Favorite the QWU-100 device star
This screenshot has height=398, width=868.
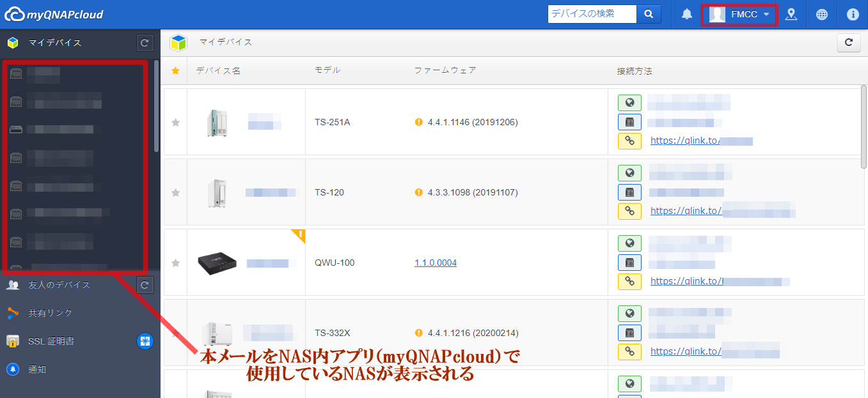175,263
